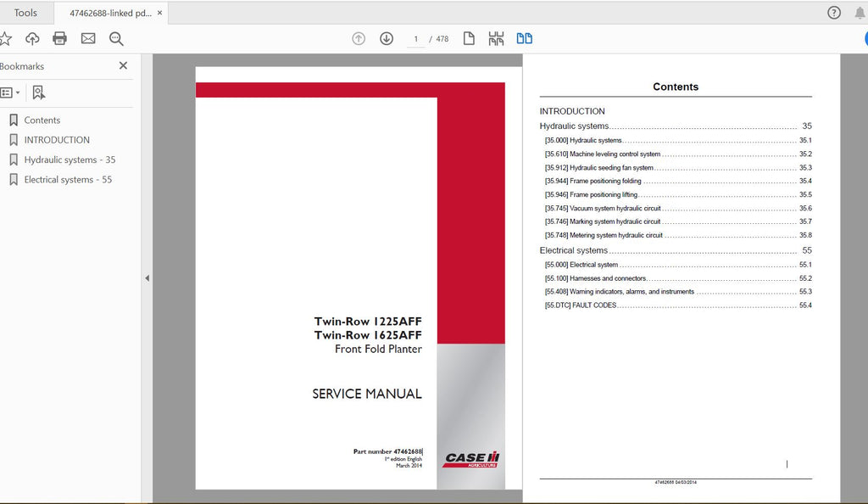Click the page number input field
The image size is (868, 504).
415,39
